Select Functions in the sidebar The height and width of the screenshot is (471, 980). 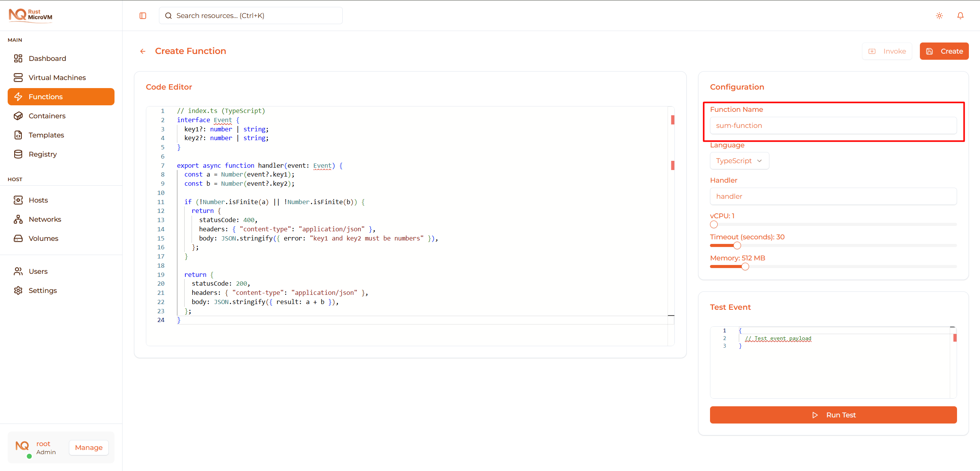coord(46,96)
